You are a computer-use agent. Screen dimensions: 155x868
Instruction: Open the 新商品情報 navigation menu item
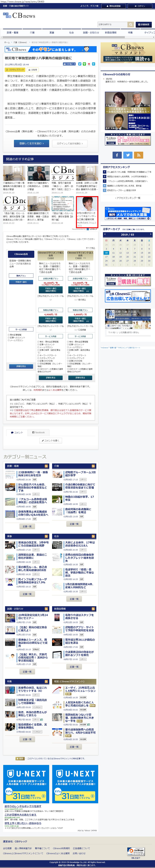[x=110, y=33]
